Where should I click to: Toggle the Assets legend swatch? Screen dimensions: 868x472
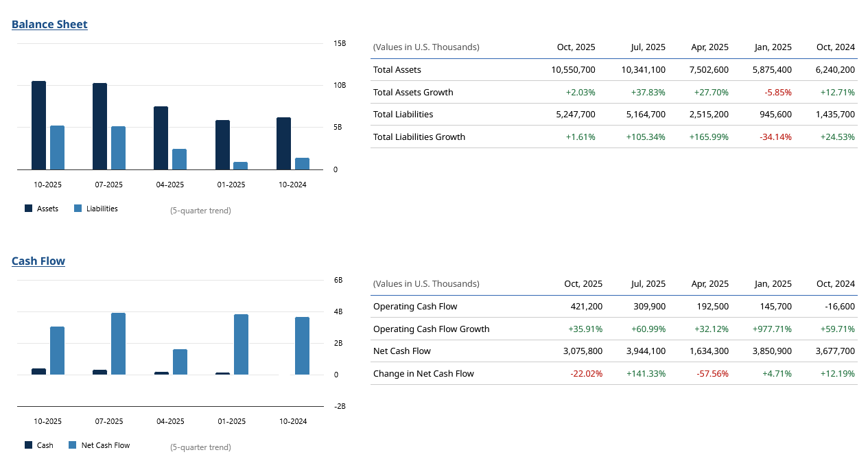(x=29, y=209)
